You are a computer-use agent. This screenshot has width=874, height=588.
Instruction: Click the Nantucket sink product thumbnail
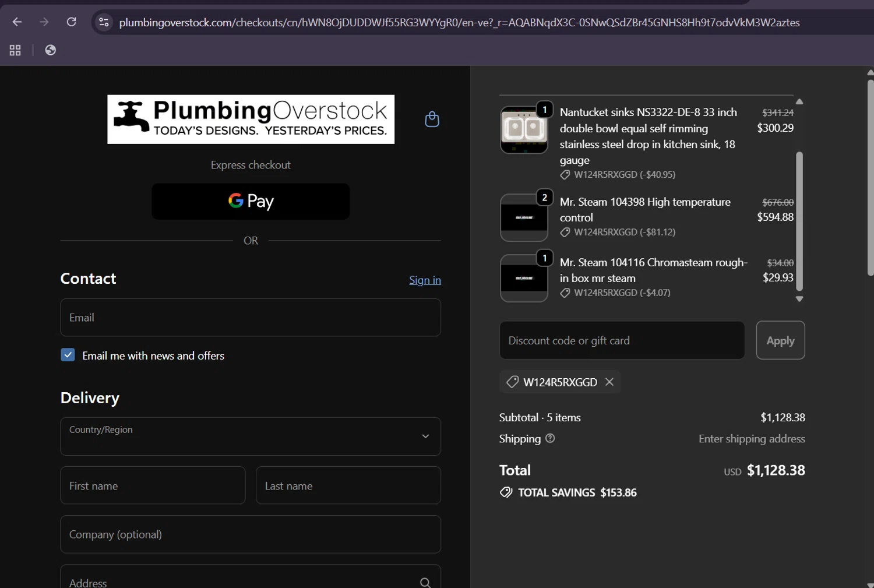point(524,130)
